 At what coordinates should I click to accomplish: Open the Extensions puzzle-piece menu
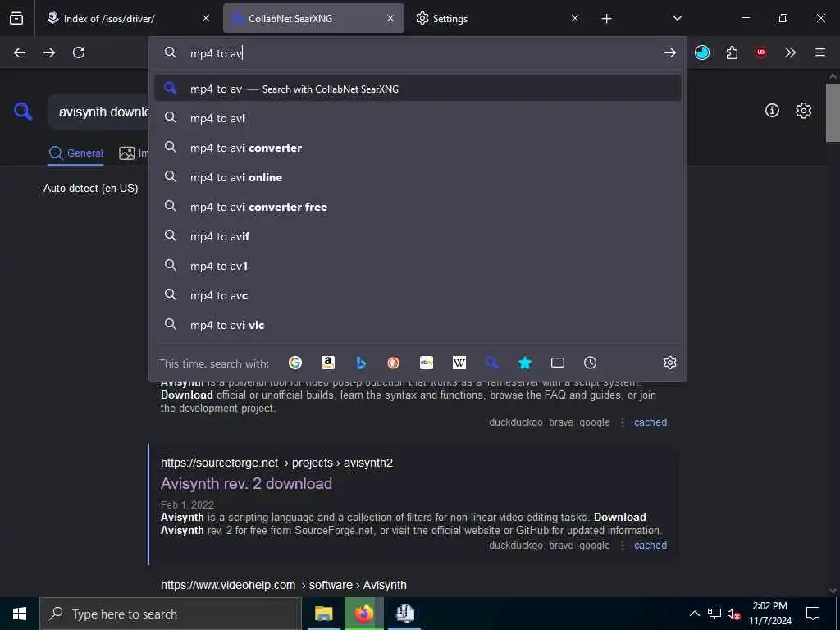click(x=732, y=52)
